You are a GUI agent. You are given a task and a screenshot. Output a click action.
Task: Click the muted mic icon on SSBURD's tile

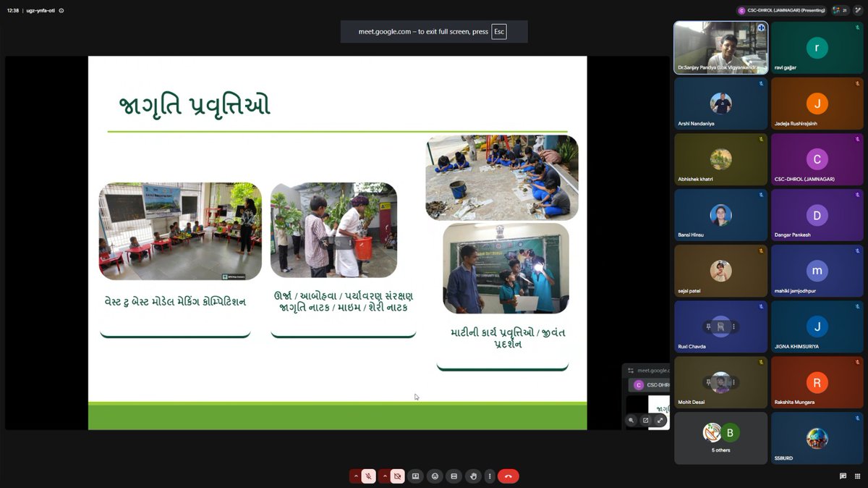tap(857, 418)
